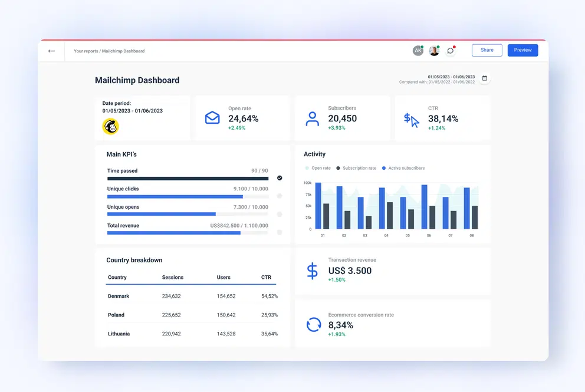Click the Ecommerce conversion rate refresh icon
The image size is (585, 392).
point(313,325)
